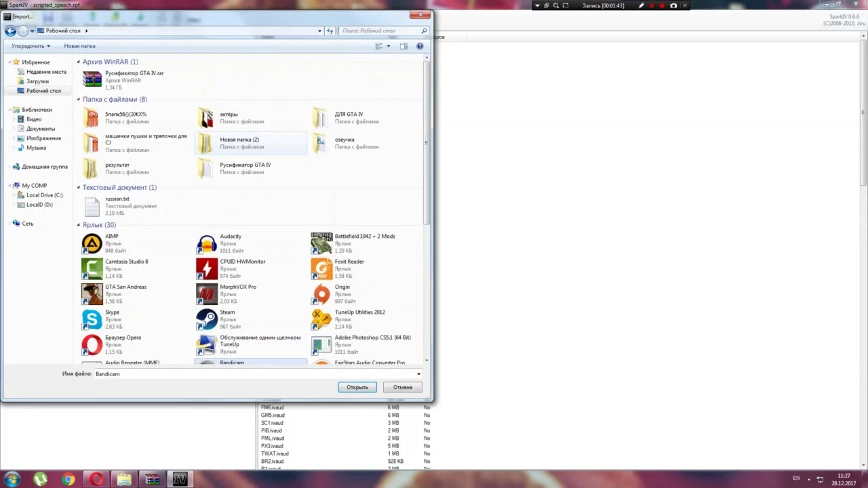Click the Bandicam pencil draw icon
Screen dimensions: 868x488
642,5
